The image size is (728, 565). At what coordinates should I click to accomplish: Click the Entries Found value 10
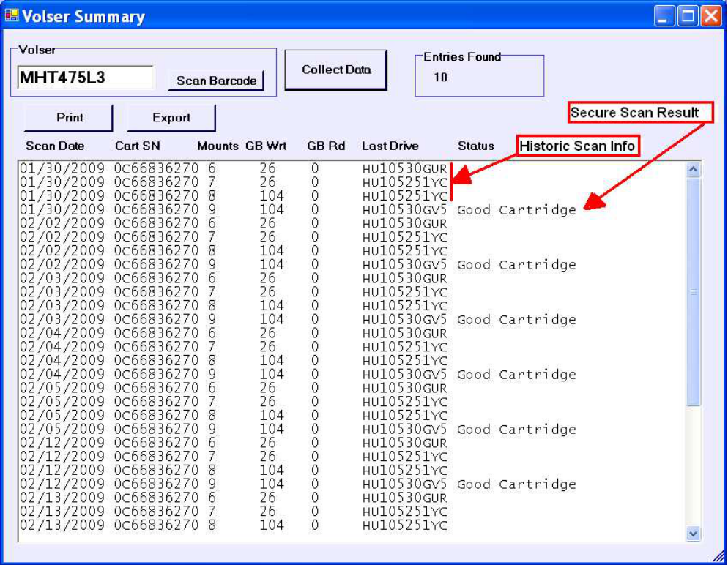click(x=440, y=78)
